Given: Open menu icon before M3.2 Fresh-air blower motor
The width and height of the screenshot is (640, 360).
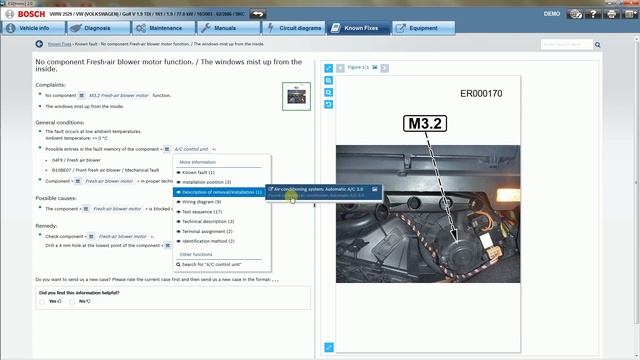Looking at the screenshot, I should pyautogui.click(x=82, y=96).
